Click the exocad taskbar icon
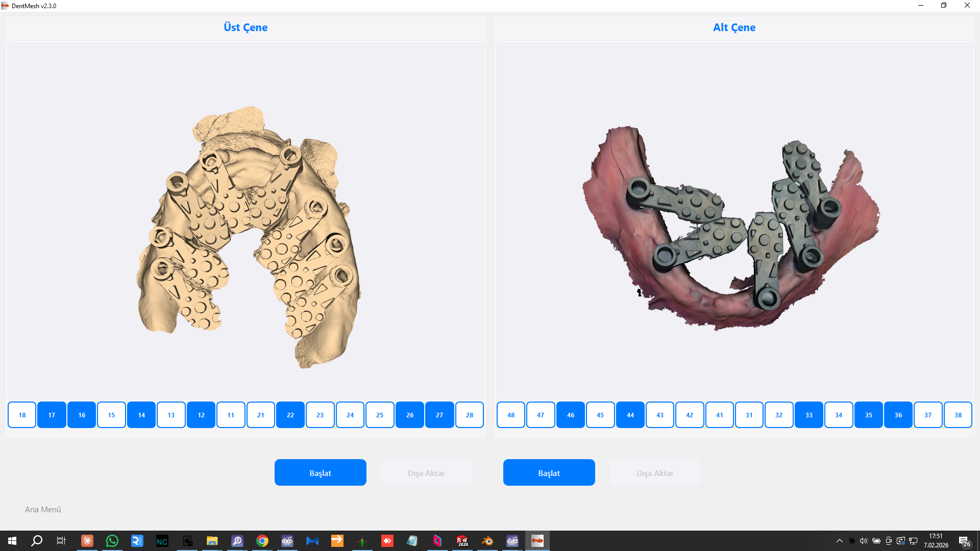Image resolution: width=980 pixels, height=551 pixels. (287, 541)
